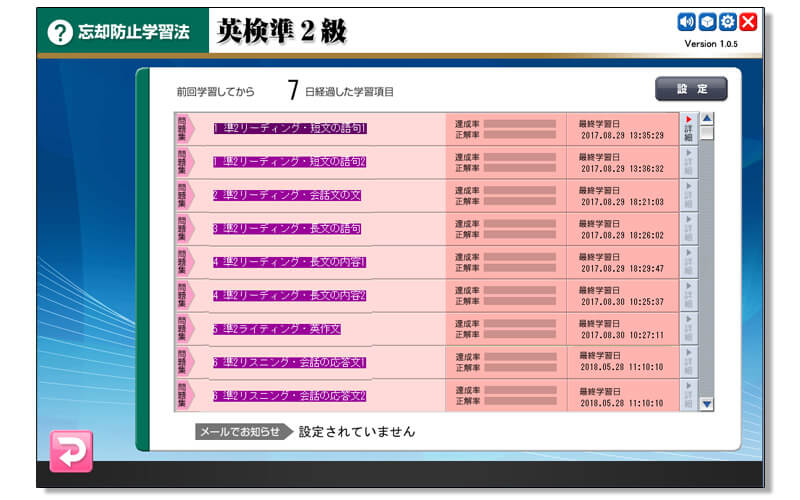Viewport: 800px width, 500px height.
Task: Open the gear settings icon
Action: point(728,22)
